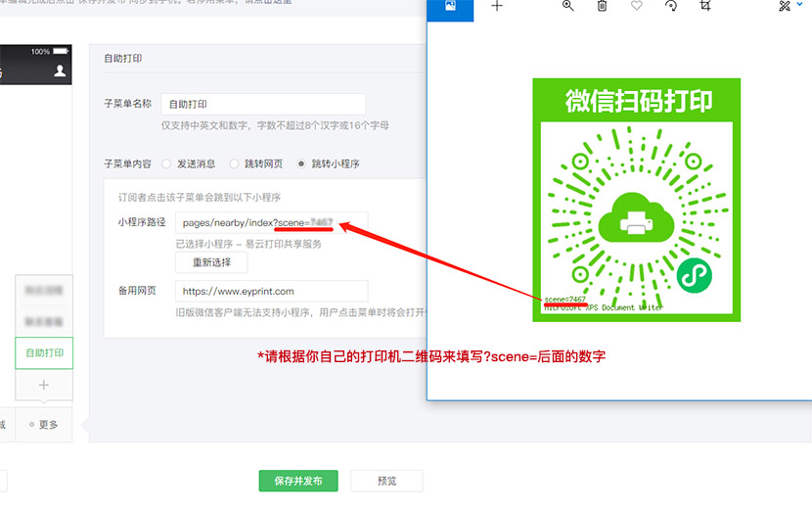Select the second blurred submenu item above 自助打印
This screenshot has width=812, height=511.
pyautogui.click(x=44, y=322)
